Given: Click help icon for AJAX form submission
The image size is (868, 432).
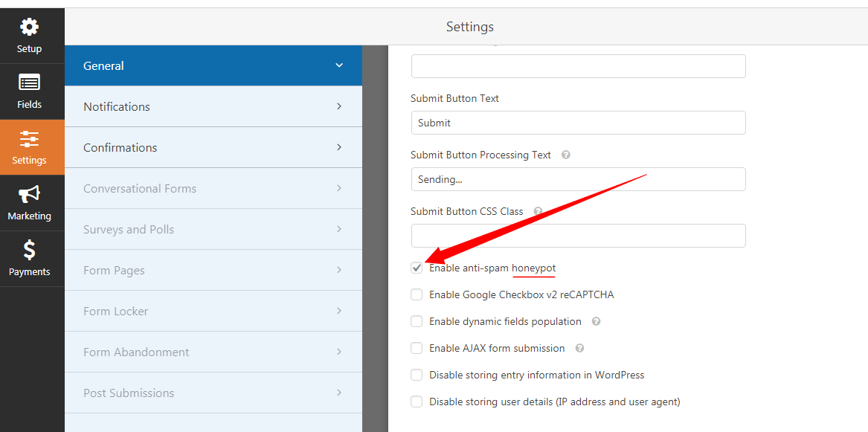Looking at the screenshot, I should [x=579, y=349].
